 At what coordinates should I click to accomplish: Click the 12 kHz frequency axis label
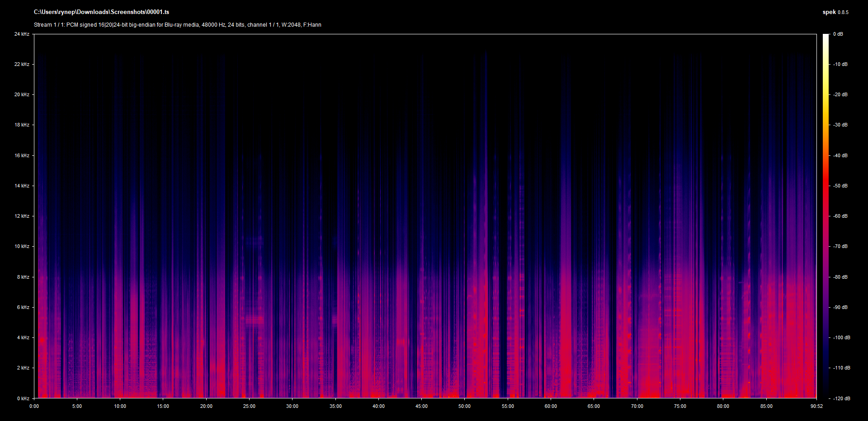coord(22,216)
